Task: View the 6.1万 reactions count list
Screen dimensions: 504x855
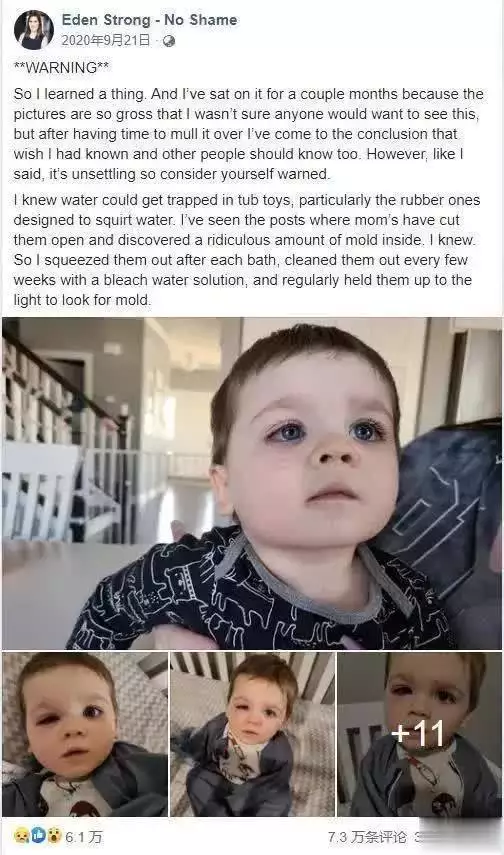Action: 83,836
